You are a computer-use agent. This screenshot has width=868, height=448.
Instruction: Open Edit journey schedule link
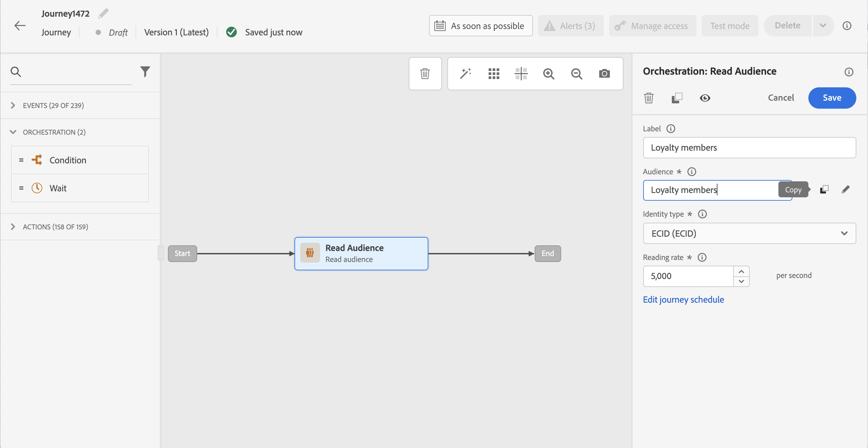point(683,299)
